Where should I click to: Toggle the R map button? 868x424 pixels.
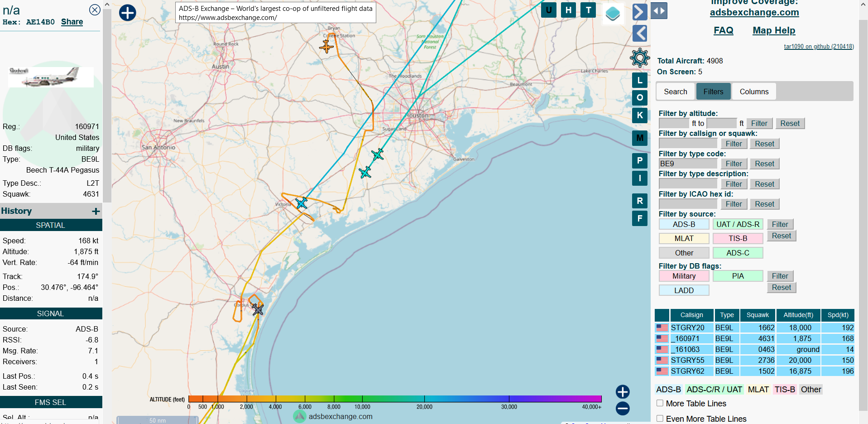click(640, 201)
